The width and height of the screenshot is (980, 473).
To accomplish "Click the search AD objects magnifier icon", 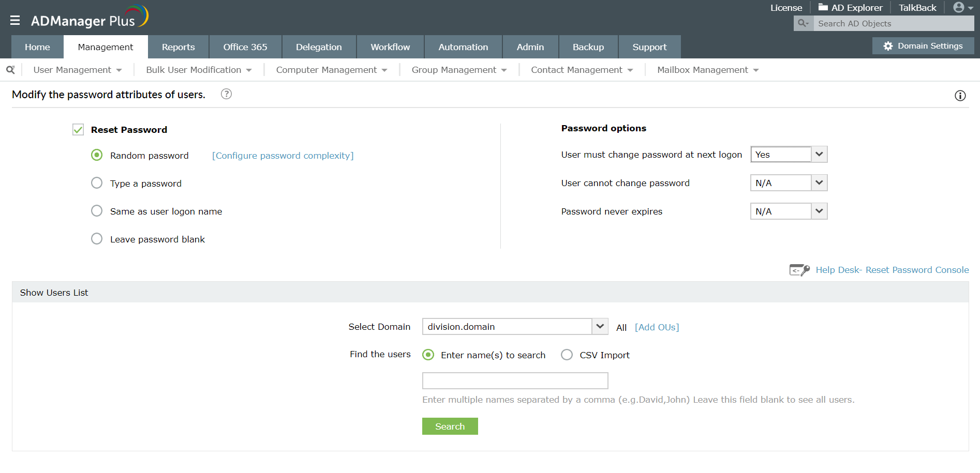I will [x=803, y=23].
